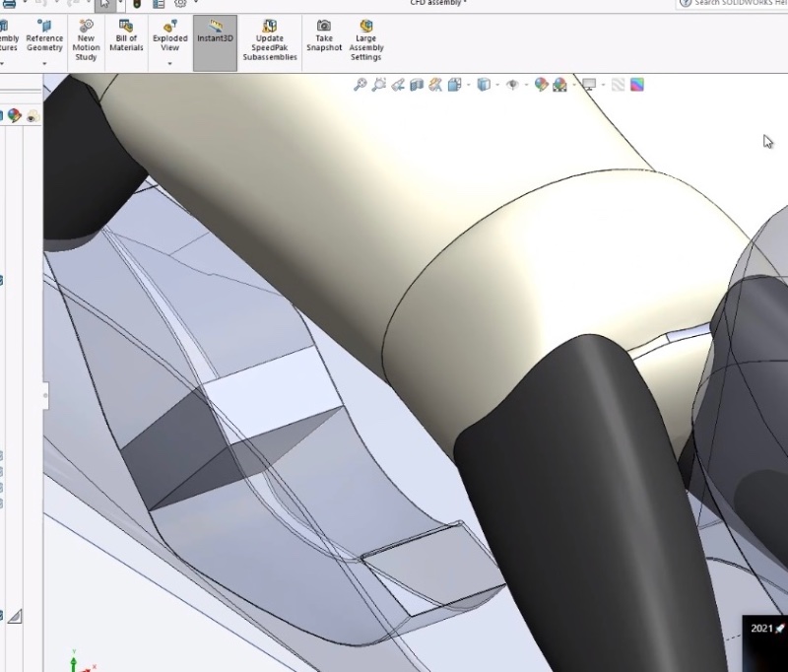Click the Previous View icon
This screenshot has height=672, width=788.
[398, 86]
